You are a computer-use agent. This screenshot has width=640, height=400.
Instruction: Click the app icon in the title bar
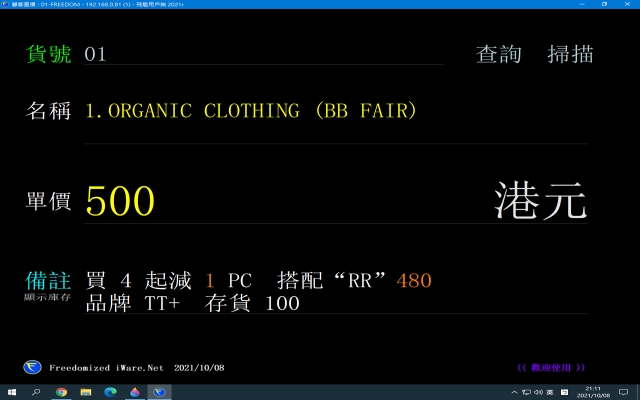(6, 5)
